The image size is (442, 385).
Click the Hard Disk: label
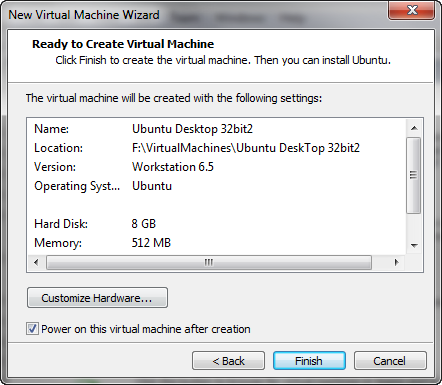(61, 224)
